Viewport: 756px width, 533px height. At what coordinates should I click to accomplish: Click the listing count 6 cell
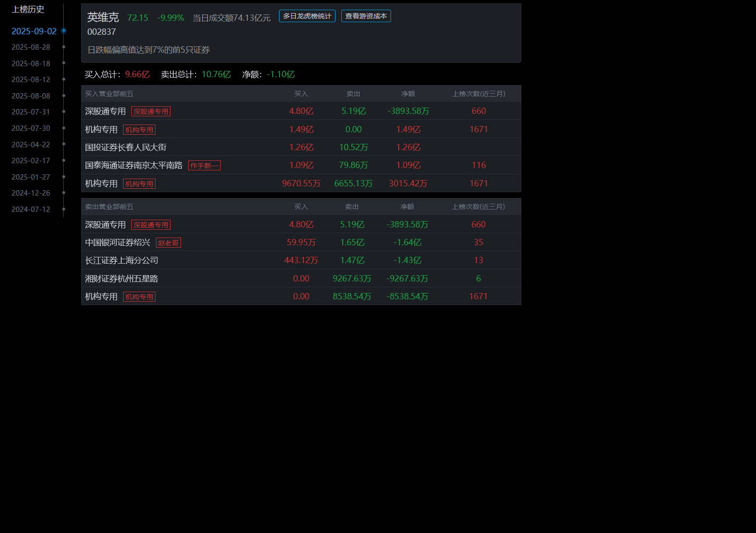478,279
